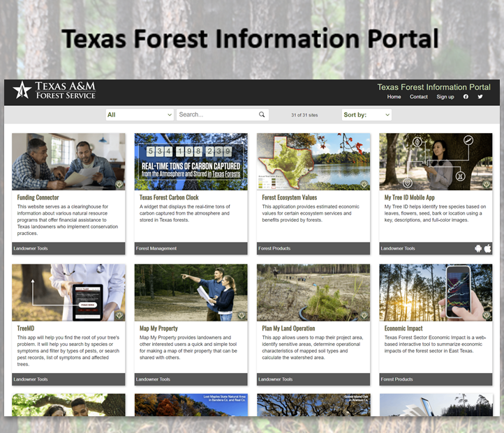Click the Plan My Land Operation photo
This screenshot has height=433, width=504.
(x=313, y=293)
